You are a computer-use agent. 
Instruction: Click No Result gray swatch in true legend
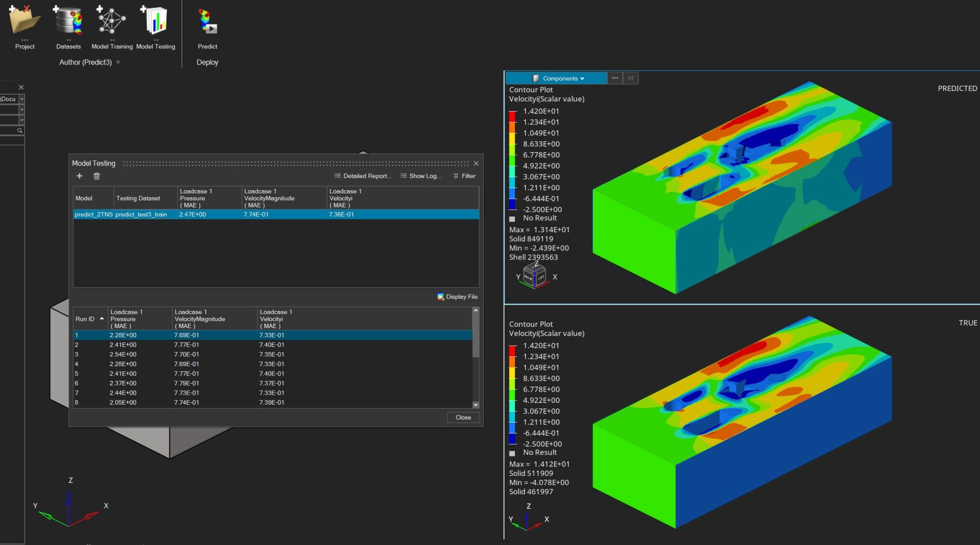tap(512, 453)
